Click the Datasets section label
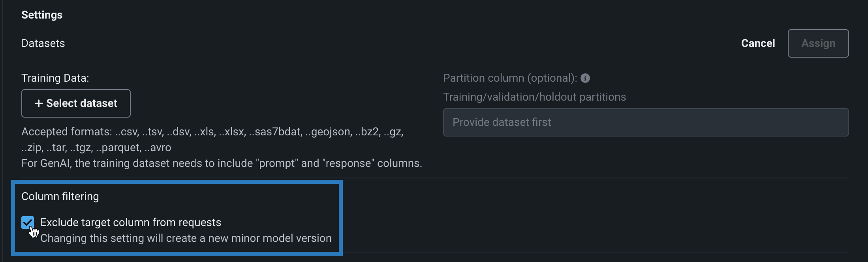Viewport: 868px width, 262px height. coord(43,43)
